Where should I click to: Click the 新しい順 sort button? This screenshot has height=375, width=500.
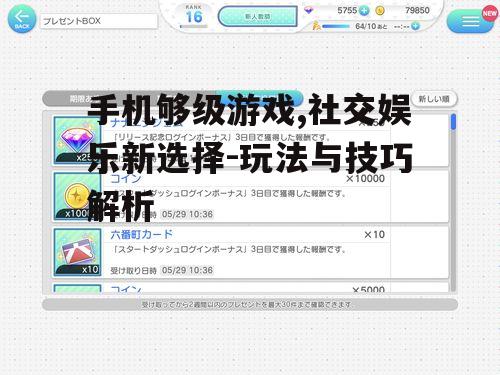[434, 99]
